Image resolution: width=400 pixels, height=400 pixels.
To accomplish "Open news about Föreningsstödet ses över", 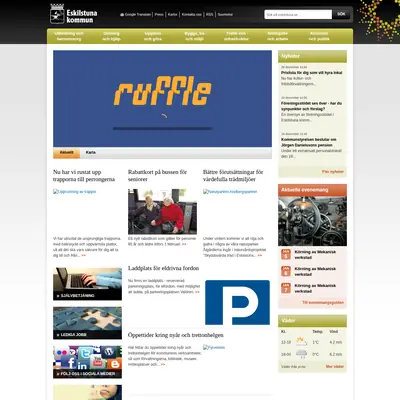I will click(x=311, y=106).
